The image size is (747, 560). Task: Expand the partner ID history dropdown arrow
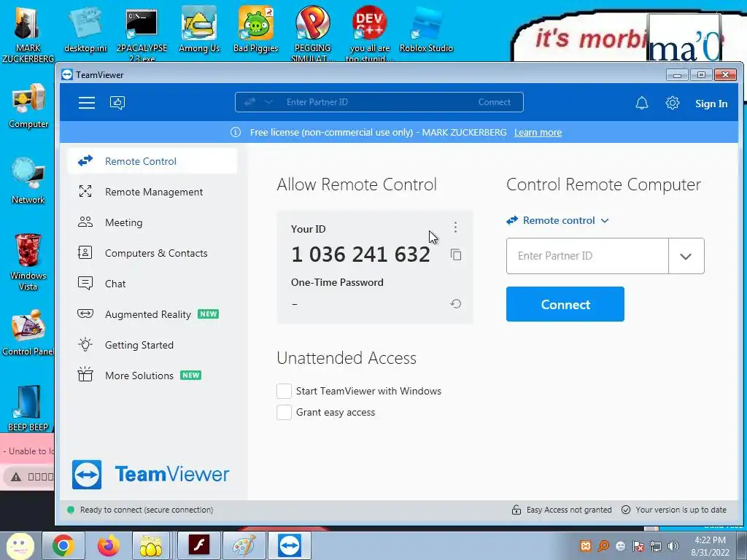(x=686, y=256)
